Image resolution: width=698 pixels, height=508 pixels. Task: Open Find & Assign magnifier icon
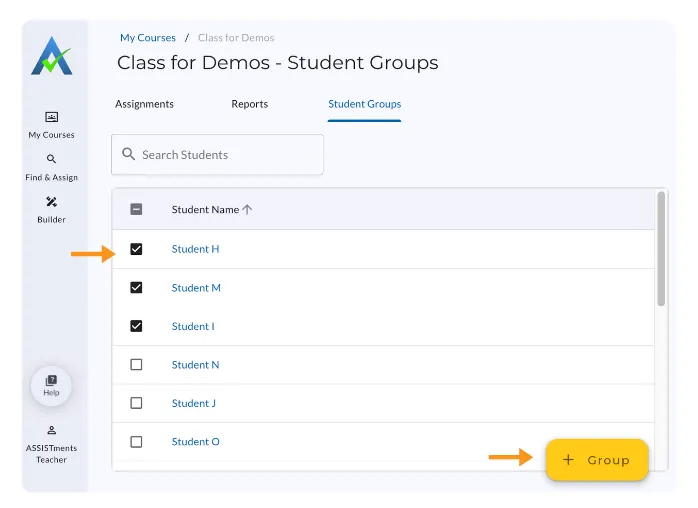pyautogui.click(x=51, y=159)
